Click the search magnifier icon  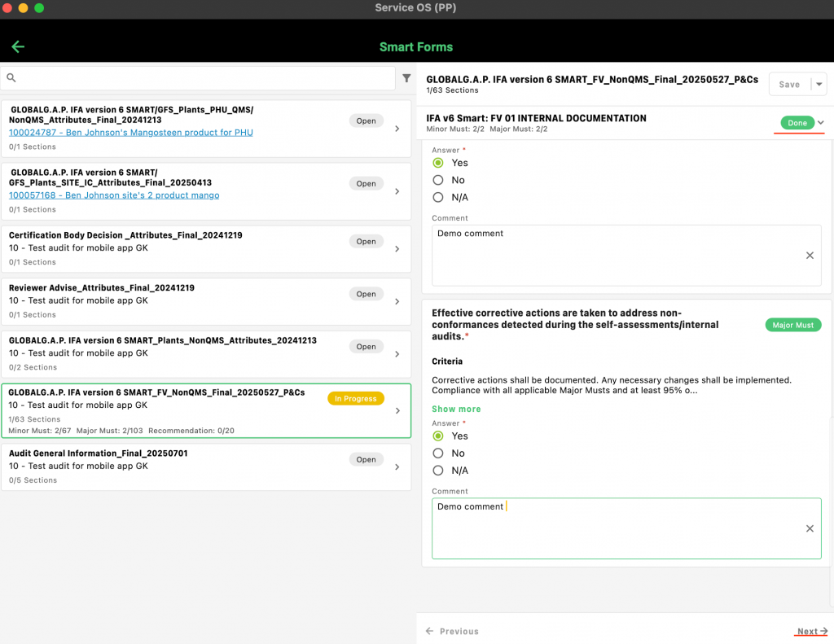tap(11, 78)
